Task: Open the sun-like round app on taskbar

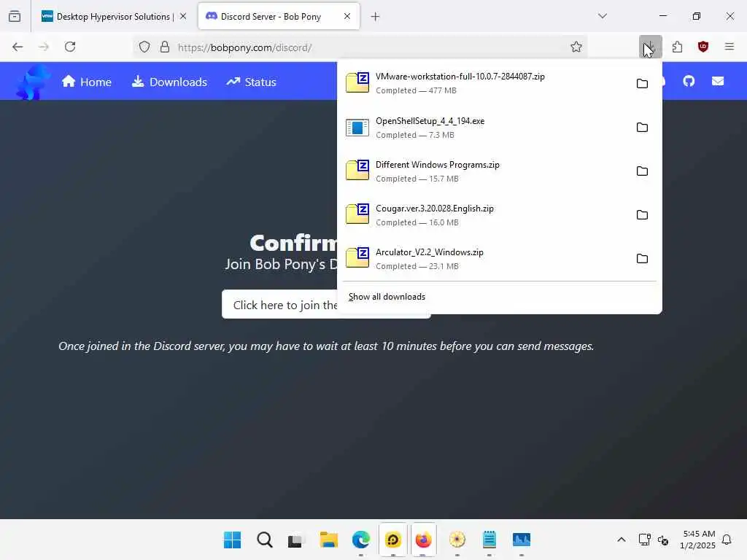Action: point(457,540)
